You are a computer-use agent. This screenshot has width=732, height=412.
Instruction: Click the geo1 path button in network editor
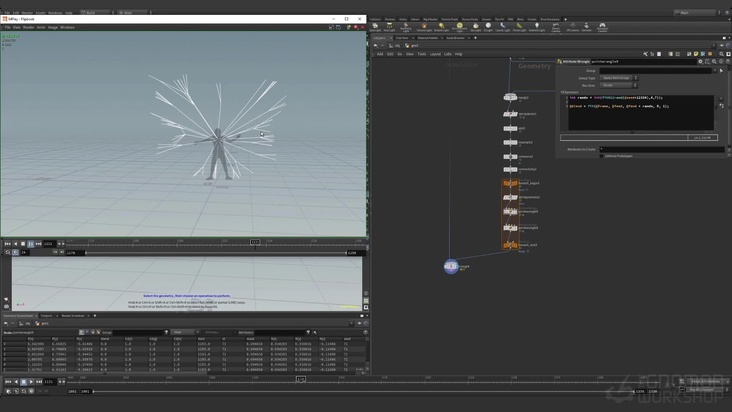pos(412,46)
